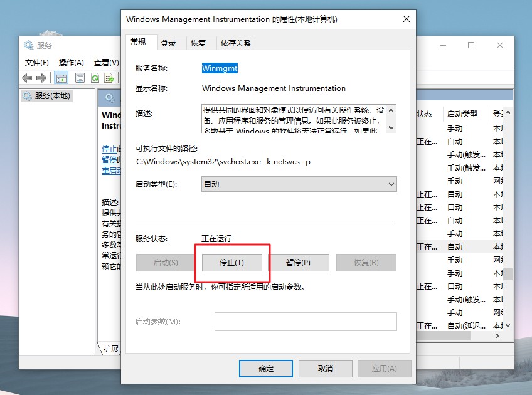Click the 正在运行 service status text
Image resolution: width=532 pixels, height=395 pixels.
(216, 239)
